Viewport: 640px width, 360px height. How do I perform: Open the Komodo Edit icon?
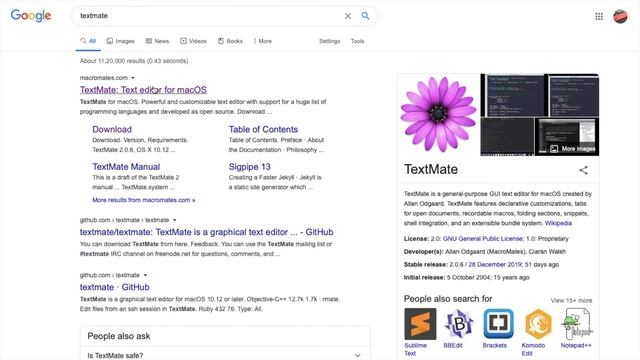pyautogui.click(x=538, y=324)
